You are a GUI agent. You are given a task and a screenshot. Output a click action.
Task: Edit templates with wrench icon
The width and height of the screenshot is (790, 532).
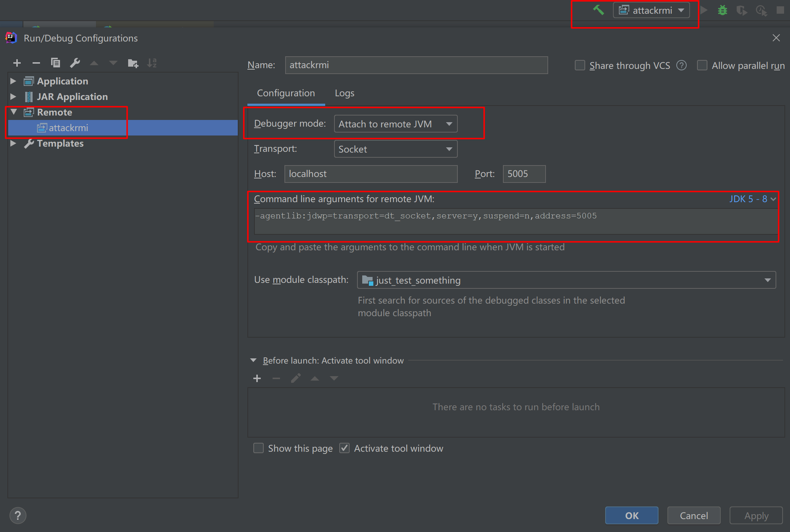(x=75, y=63)
